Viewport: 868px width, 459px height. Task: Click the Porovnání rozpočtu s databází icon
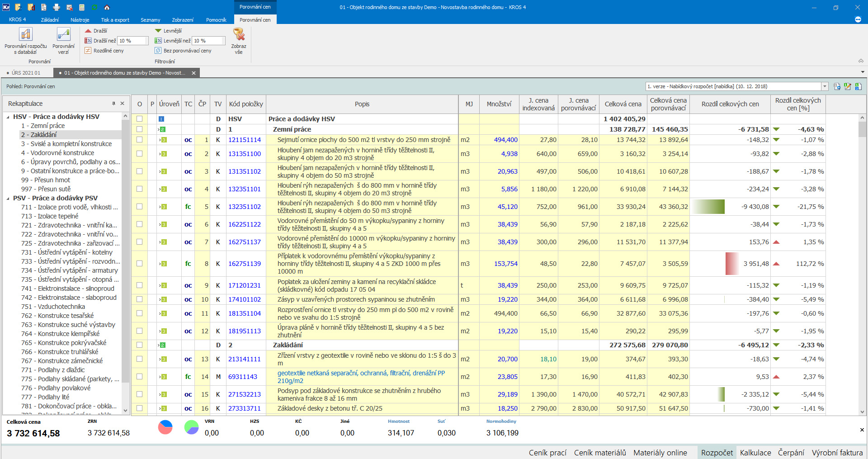[25, 35]
